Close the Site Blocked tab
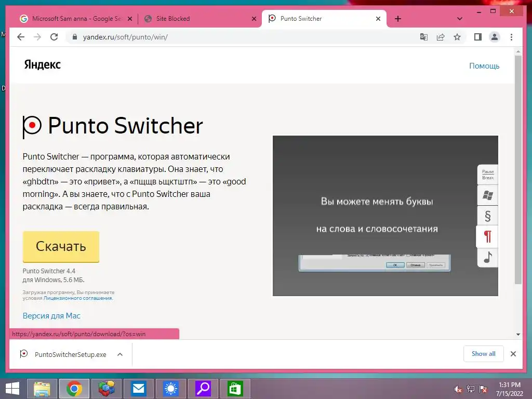 coord(254,19)
